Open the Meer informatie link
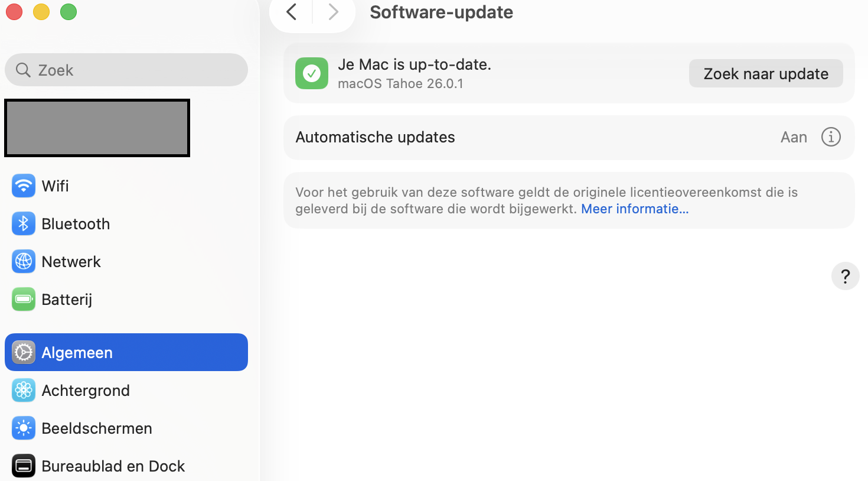 click(634, 209)
